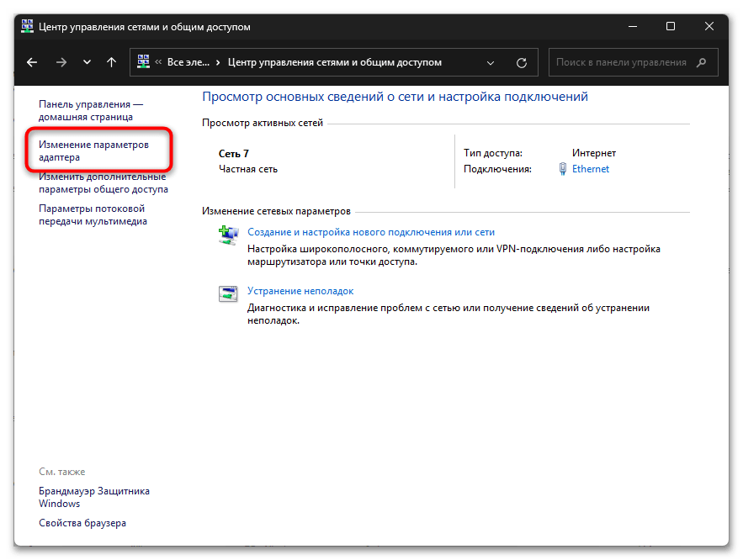Click the 'Частная сеть' label

(x=248, y=169)
